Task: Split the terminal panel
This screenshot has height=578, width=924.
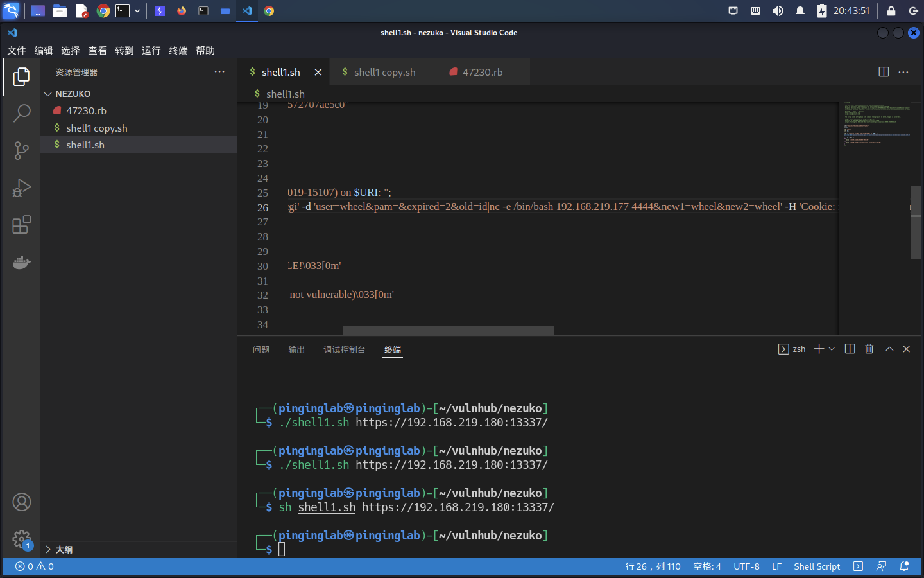Action: [x=850, y=349]
